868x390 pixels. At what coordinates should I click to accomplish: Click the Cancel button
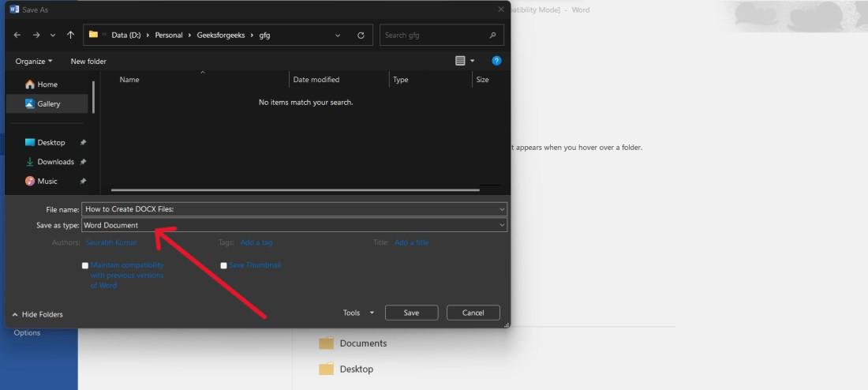(x=473, y=313)
